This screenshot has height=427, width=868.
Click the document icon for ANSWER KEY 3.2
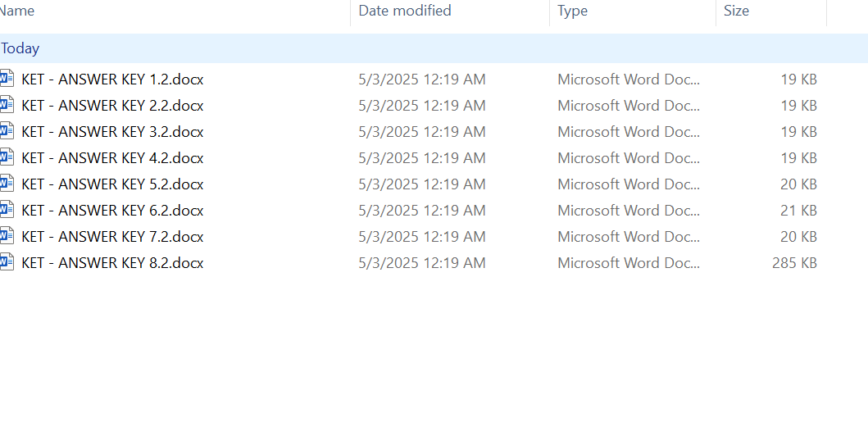coord(7,131)
